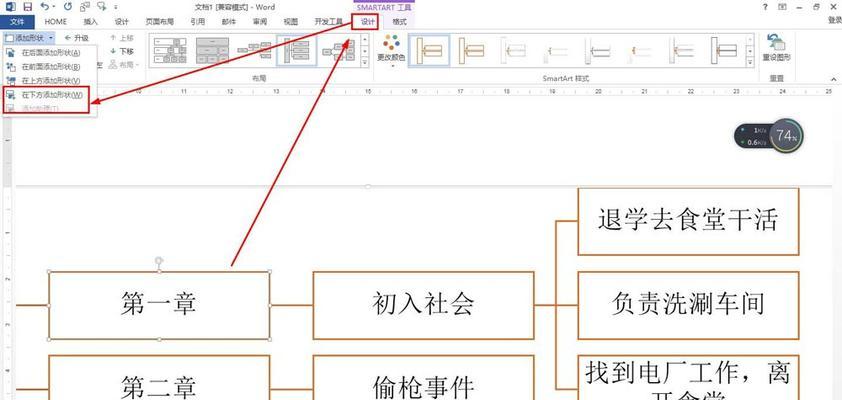Open the 审阅 (Review) tab
Screen dimensions: 842x400
click(x=259, y=22)
